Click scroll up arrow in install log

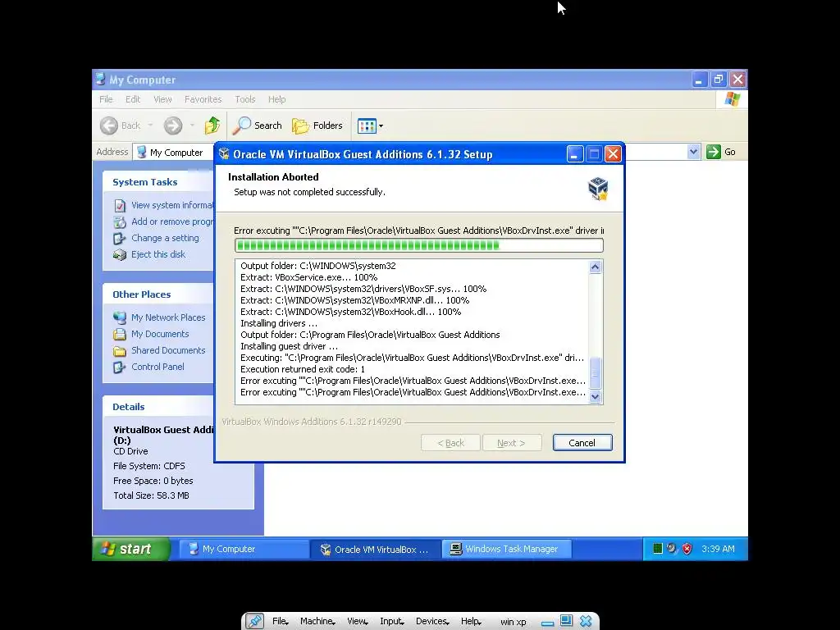point(596,267)
